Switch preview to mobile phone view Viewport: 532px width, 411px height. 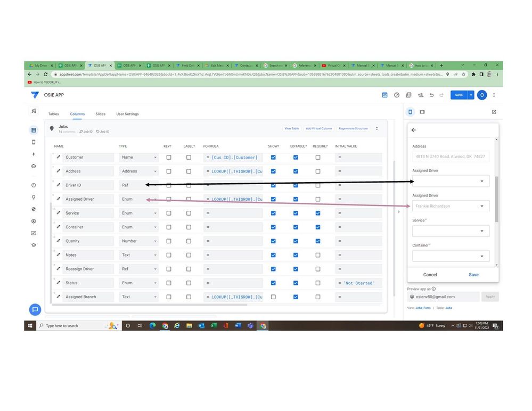[x=410, y=112]
